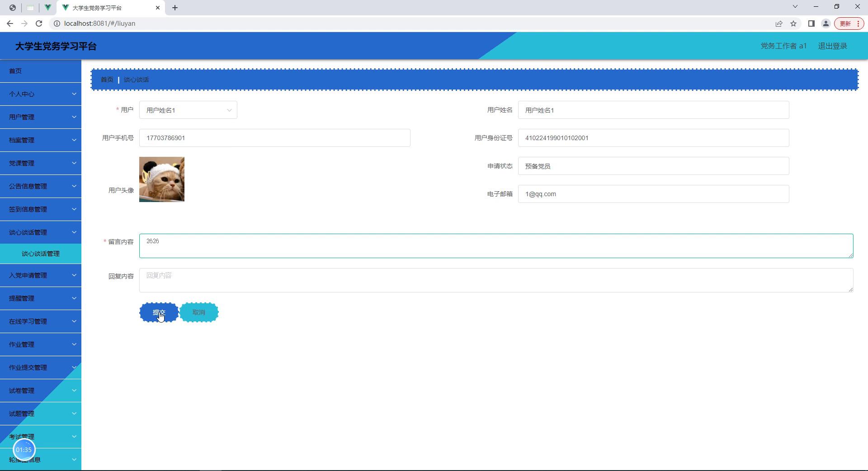Collapse the parent 谈心谈话管理 menu header
Viewport: 868px width, 471px height.
click(41, 232)
